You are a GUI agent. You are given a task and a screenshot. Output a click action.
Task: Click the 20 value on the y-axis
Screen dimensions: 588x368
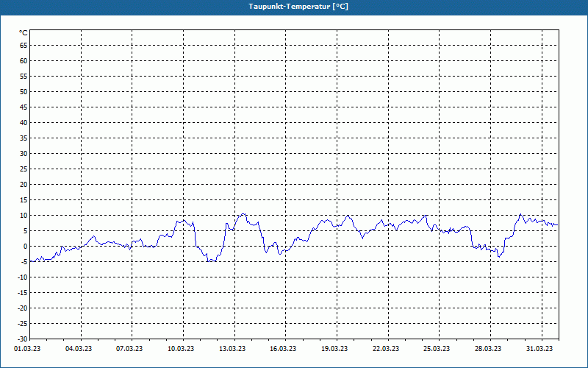[24, 185]
